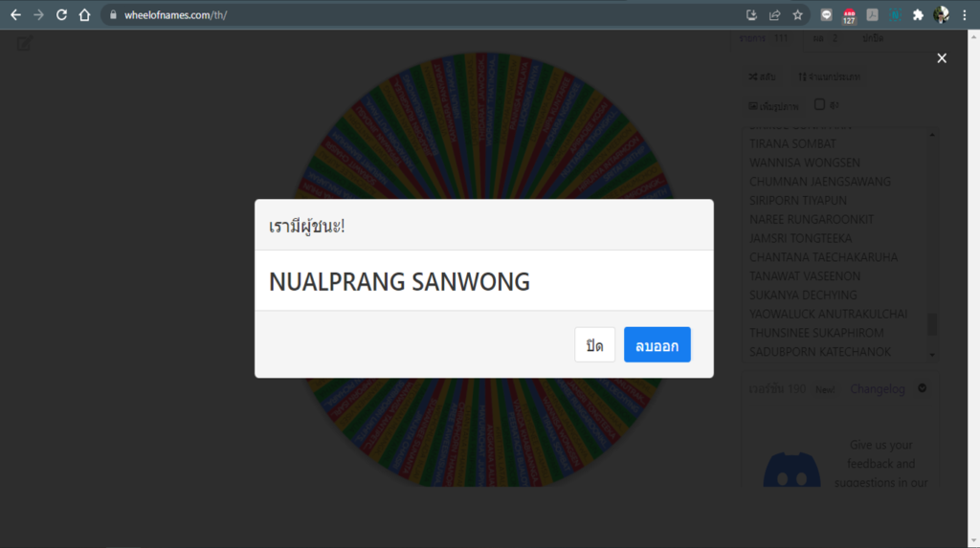Switch to the ผล 2 results tab
Image resolution: width=980 pixels, height=548 pixels.
click(825, 38)
